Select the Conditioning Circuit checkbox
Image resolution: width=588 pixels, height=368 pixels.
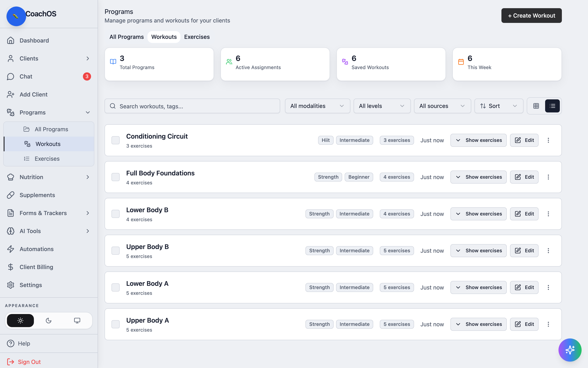[115, 140]
